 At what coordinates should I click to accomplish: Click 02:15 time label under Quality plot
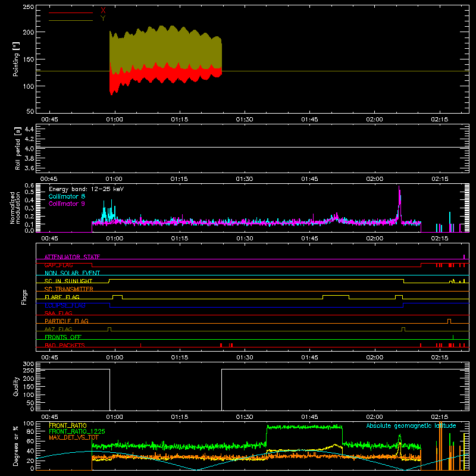(x=440, y=417)
